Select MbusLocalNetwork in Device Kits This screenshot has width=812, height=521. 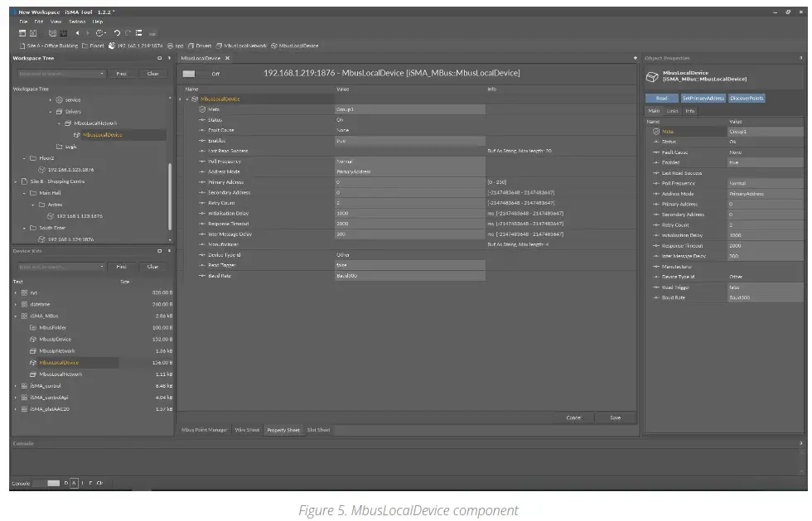(x=60, y=374)
